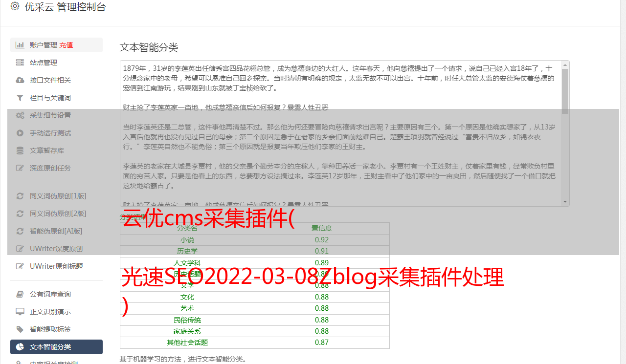Click the 小说 category cell
Image resolution: width=626 pixels, height=364 pixels.
coord(187,240)
